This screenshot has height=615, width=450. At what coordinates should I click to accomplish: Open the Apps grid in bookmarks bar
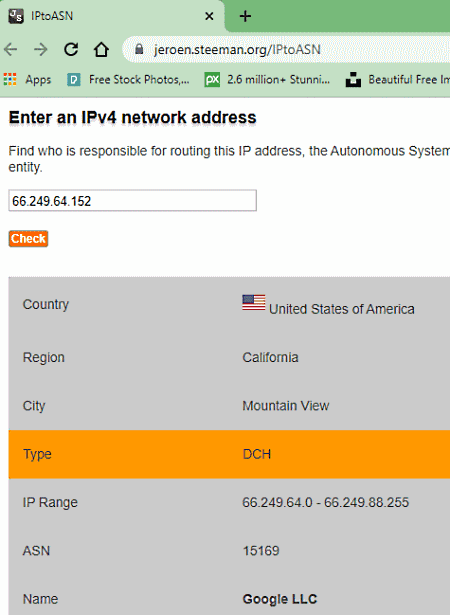coord(27,80)
